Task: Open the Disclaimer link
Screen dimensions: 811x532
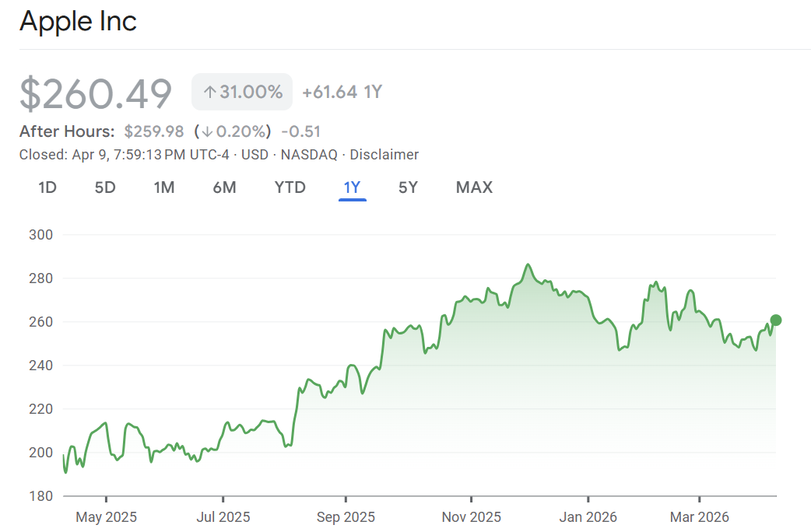Action: click(x=384, y=155)
